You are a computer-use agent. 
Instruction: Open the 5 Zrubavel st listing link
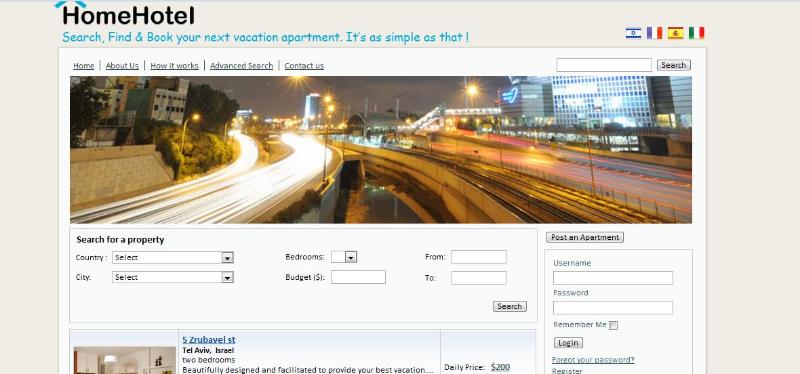(209, 339)
